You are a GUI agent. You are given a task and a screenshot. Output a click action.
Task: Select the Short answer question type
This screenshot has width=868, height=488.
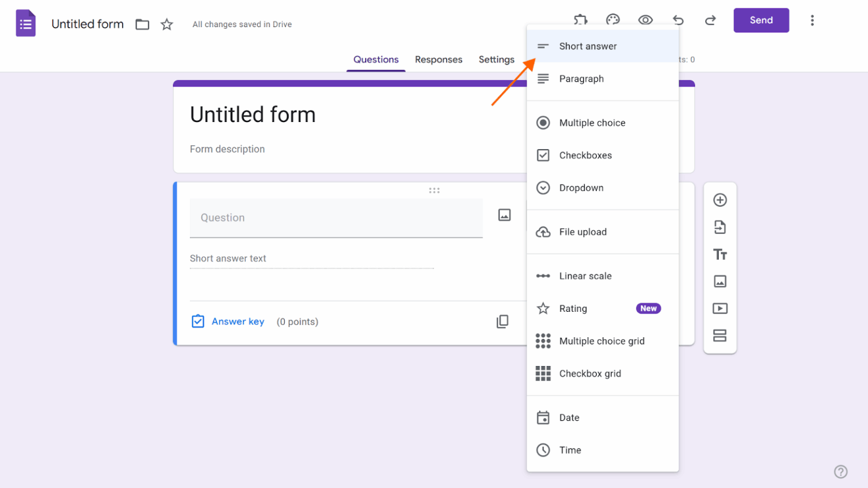[x=588, y=46]
